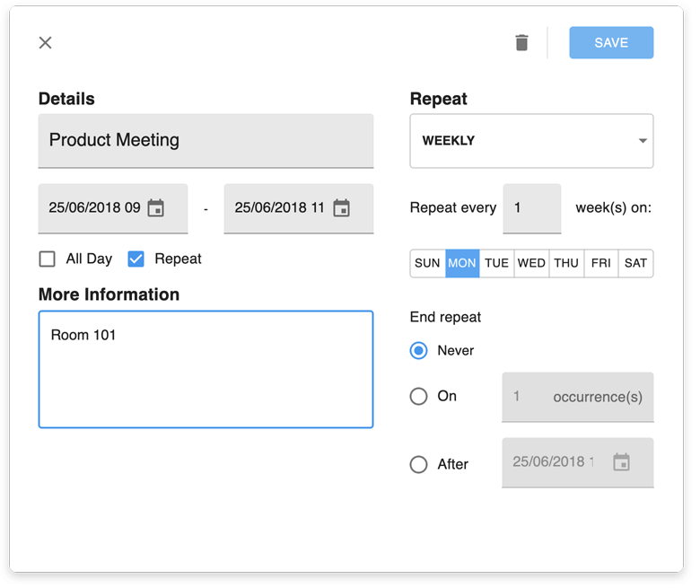
Task: Save the event with the SAVE button
Action: coord(611,43)
